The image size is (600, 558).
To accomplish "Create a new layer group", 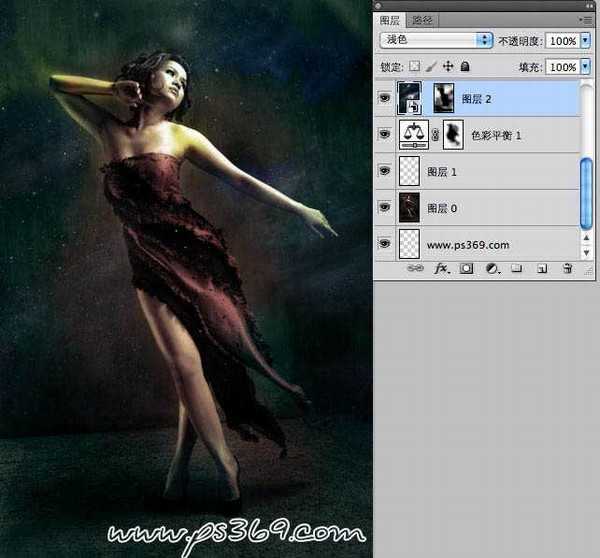I will pyautogui.click(x=517, y=268).
